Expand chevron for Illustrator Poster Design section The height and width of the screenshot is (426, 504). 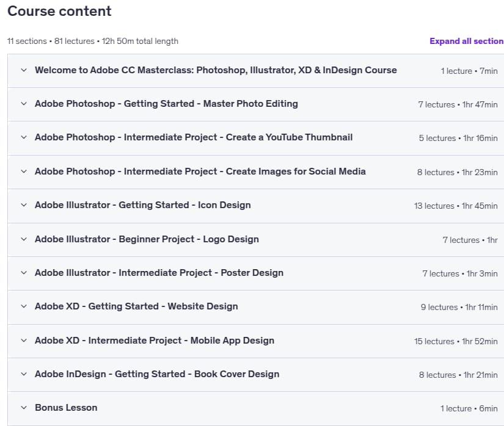(x=24, y=273)
